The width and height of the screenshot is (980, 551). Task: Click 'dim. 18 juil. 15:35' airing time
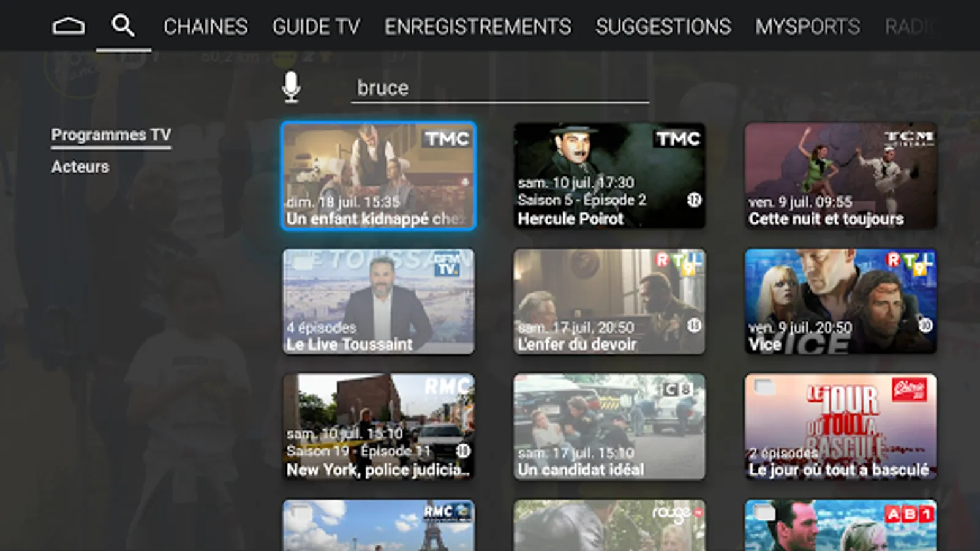point(343,202)
